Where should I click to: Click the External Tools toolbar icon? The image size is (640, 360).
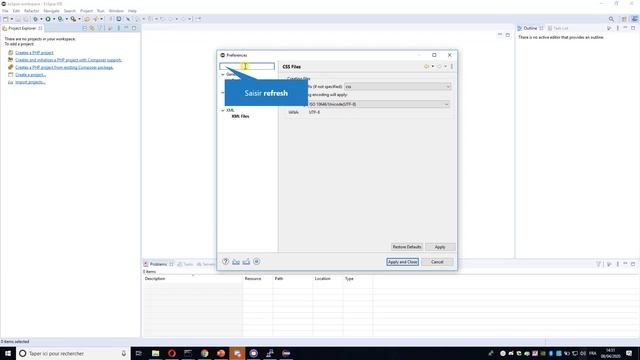point(73,19)
